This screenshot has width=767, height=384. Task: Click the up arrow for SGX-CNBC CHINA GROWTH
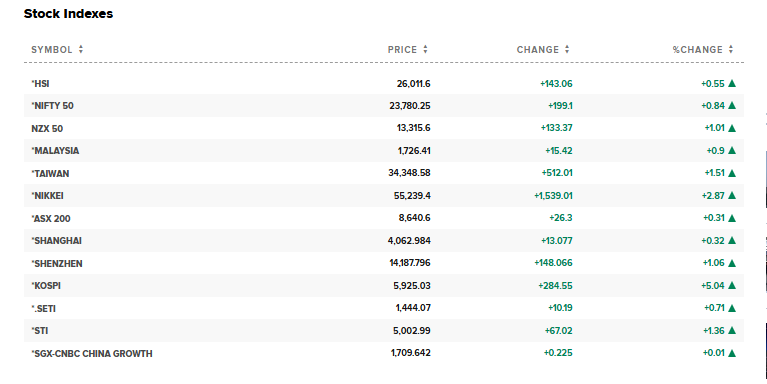point(732,353)
